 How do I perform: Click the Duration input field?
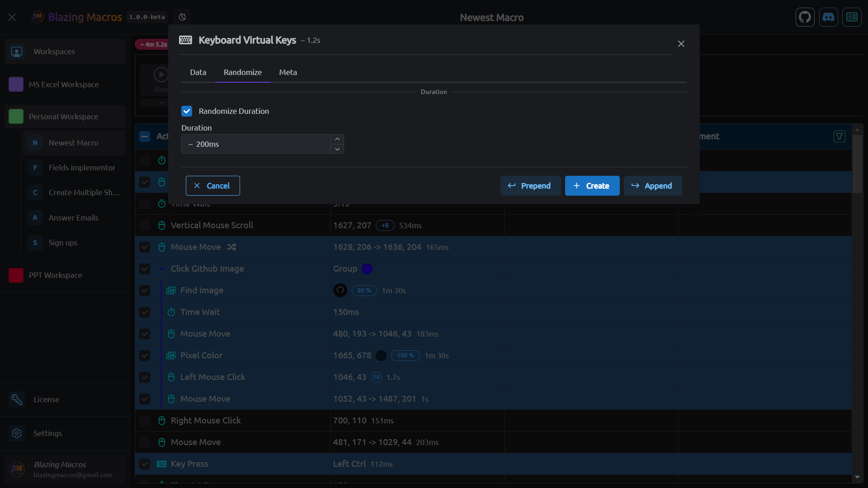[x=256, y=144]
